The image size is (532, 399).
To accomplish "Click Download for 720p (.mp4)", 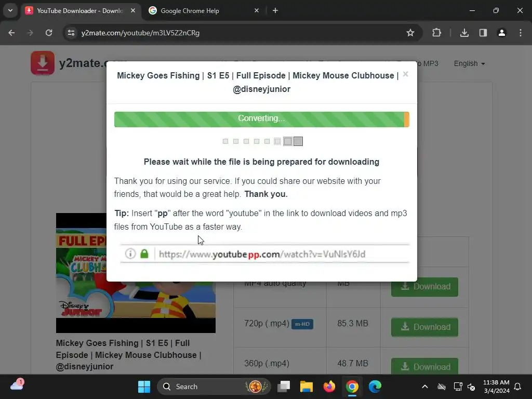I will pyautogui.click(x=424, y=327).
